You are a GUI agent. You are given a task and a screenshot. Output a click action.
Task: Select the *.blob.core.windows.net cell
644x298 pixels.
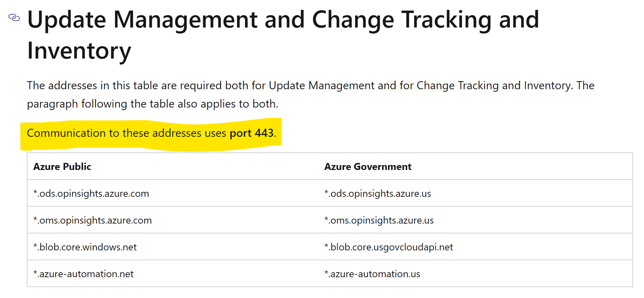(x=173, y=247)
